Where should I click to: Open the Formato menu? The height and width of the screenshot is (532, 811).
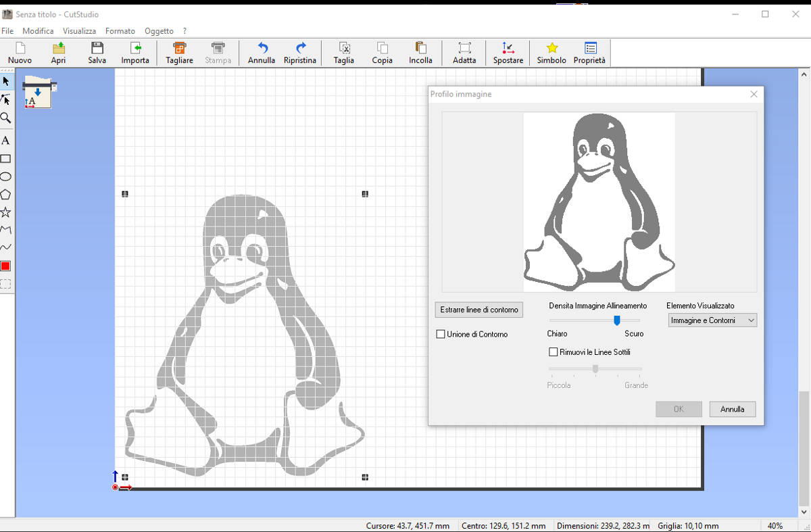120,31
